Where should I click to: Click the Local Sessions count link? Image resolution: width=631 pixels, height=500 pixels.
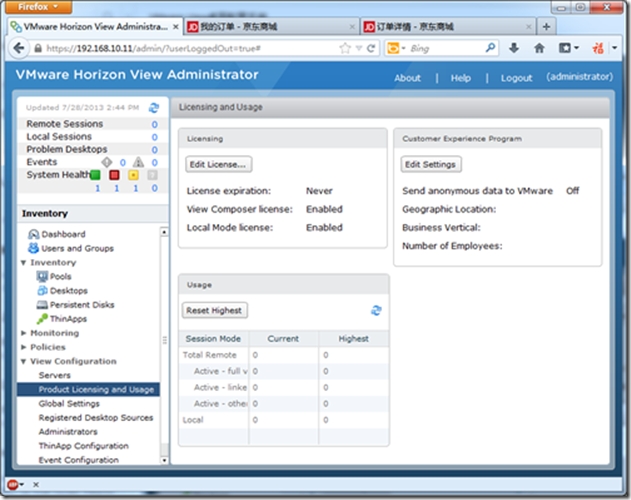pos(155,137)
